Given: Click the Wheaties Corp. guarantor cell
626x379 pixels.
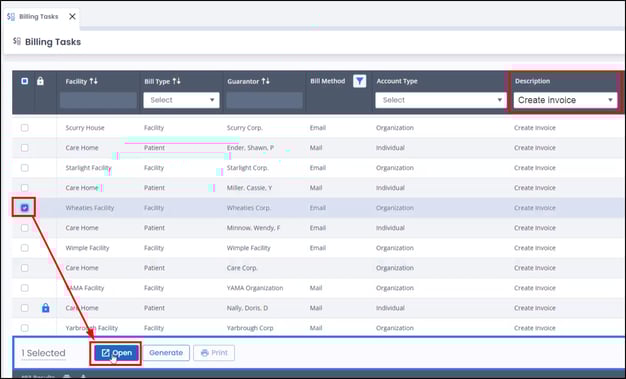Looking at the screenshot, I should click(x=249, y=208).
